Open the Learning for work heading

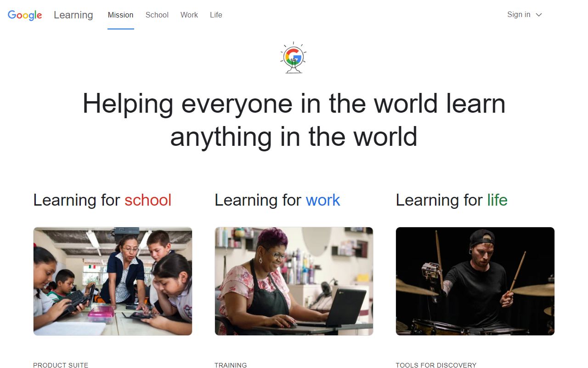277,200
